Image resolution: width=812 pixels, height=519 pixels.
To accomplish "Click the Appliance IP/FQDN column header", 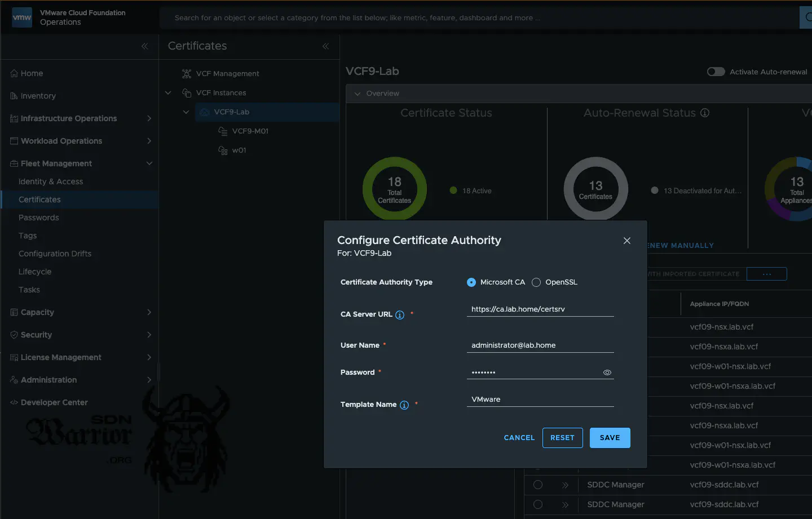I will pyautogui.click(x=720, y=304).
